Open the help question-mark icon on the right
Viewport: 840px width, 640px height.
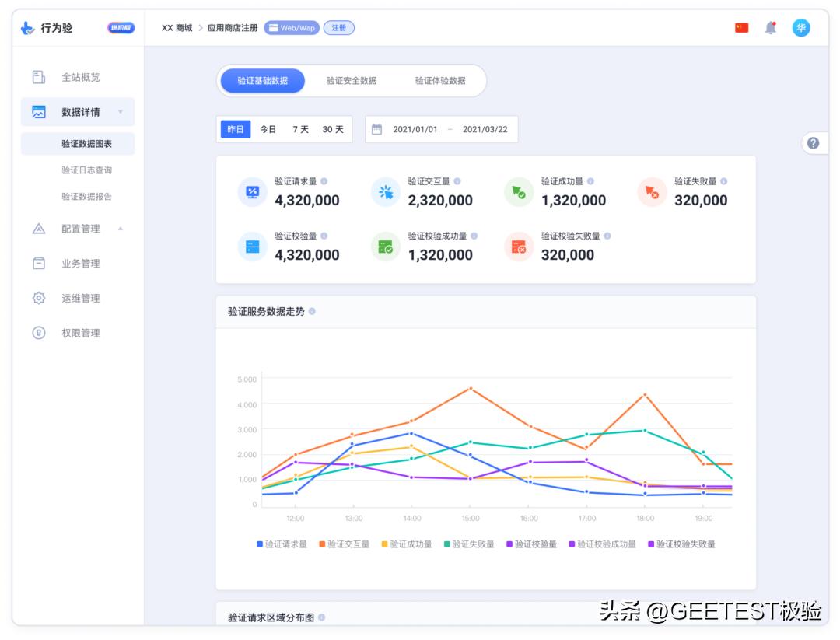[813, 143]
